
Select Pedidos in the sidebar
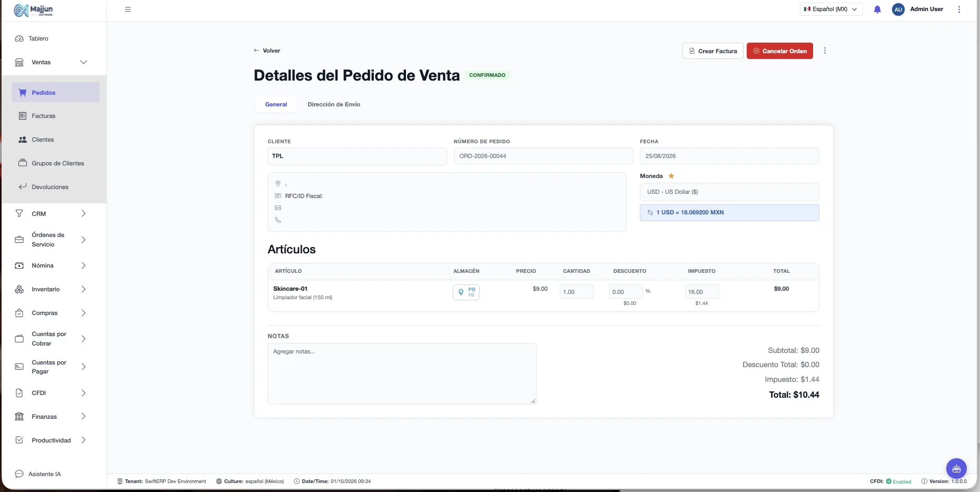(x=55, y=92)
